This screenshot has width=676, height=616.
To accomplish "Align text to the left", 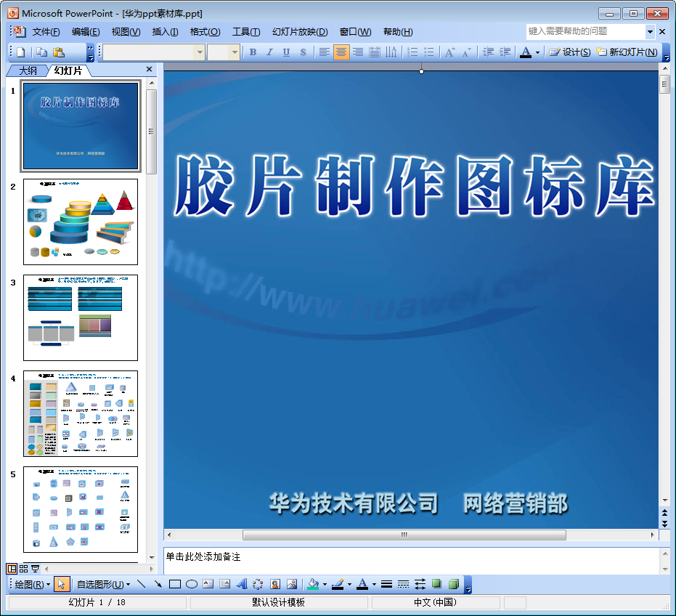I will click(x=324, y=52).
